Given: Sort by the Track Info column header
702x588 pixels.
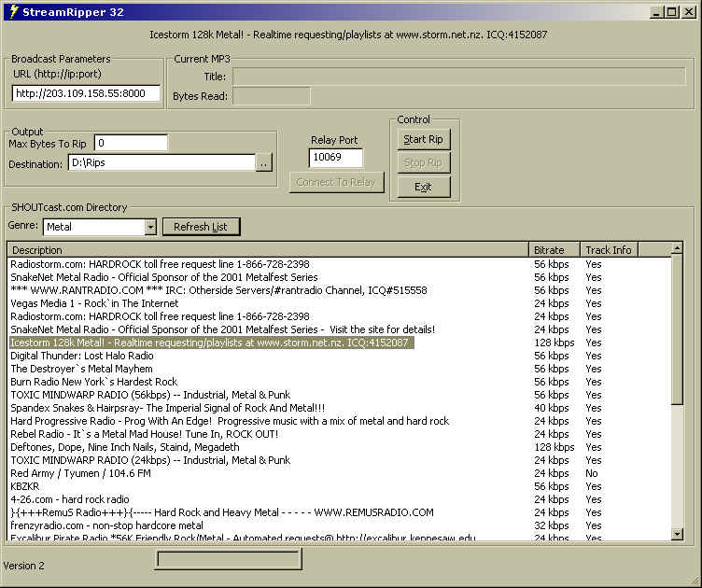Looking at the screenshot, I should pos(609,250).
